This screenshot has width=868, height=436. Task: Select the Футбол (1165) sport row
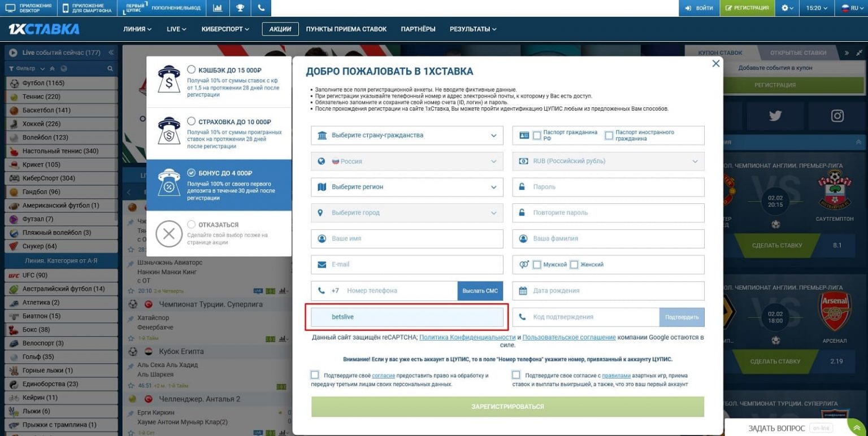62,83
